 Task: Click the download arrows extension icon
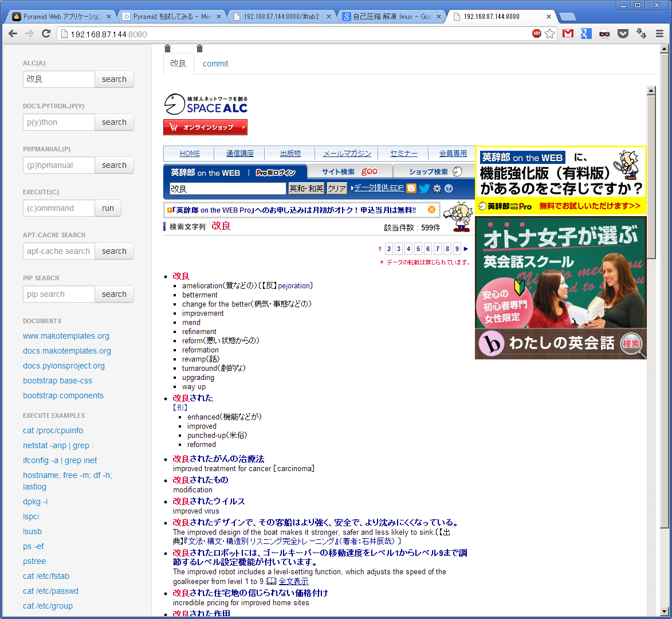(x=641, y=33)
